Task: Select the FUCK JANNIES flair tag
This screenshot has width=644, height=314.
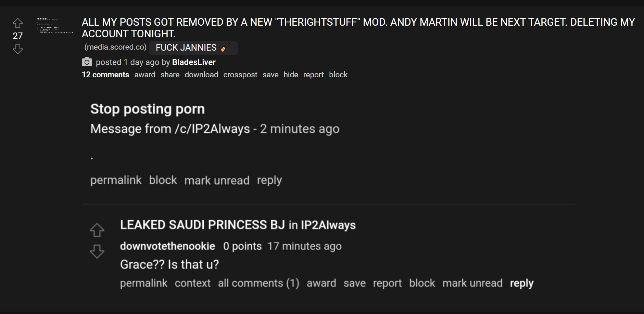Action: [193, 48]
